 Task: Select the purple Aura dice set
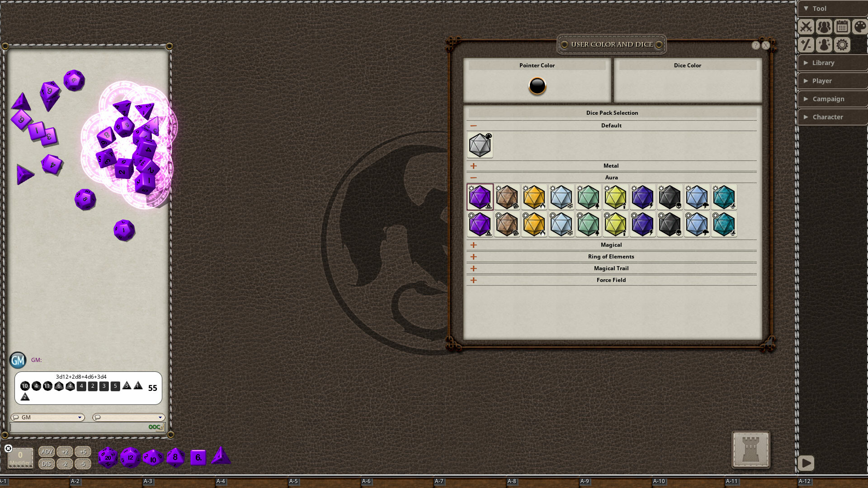[x=479, y=197]
